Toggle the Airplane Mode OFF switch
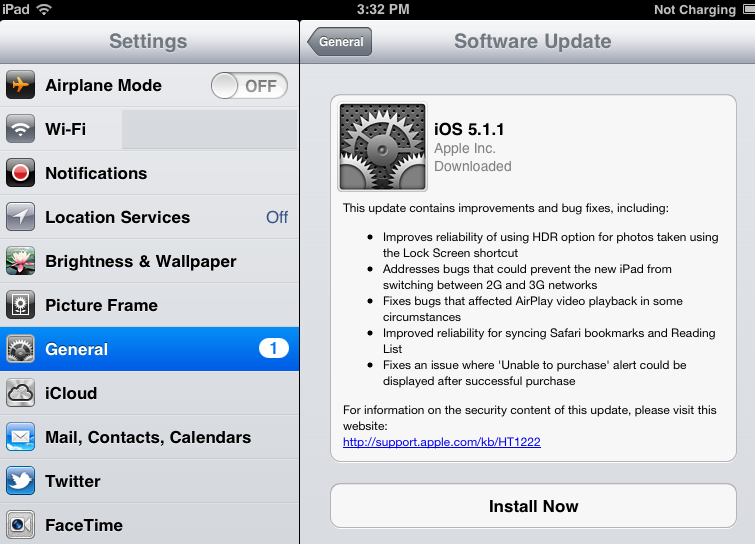Viewport: 755px width, 544px height. (x=249, y=86)
